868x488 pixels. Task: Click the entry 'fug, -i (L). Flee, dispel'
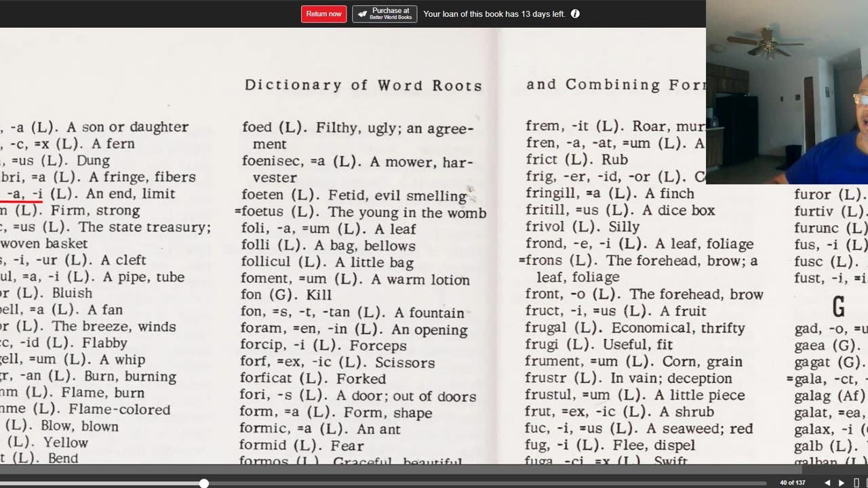point(610,445)
